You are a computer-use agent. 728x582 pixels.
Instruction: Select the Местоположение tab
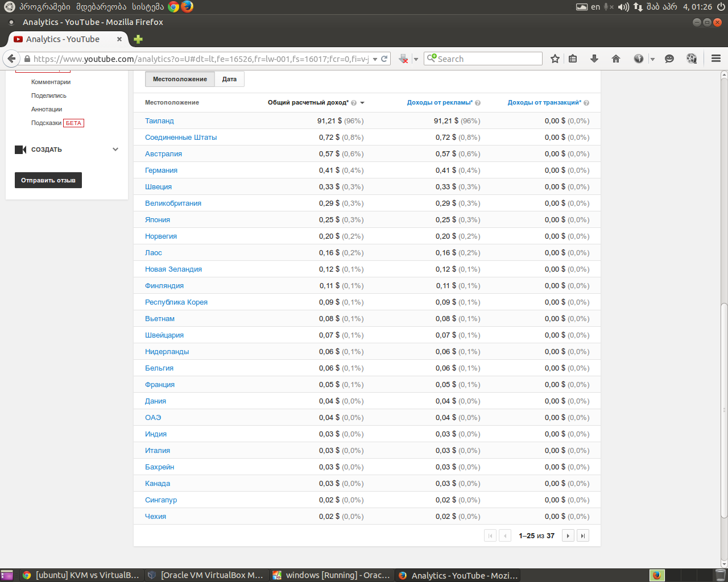point(180,79)
